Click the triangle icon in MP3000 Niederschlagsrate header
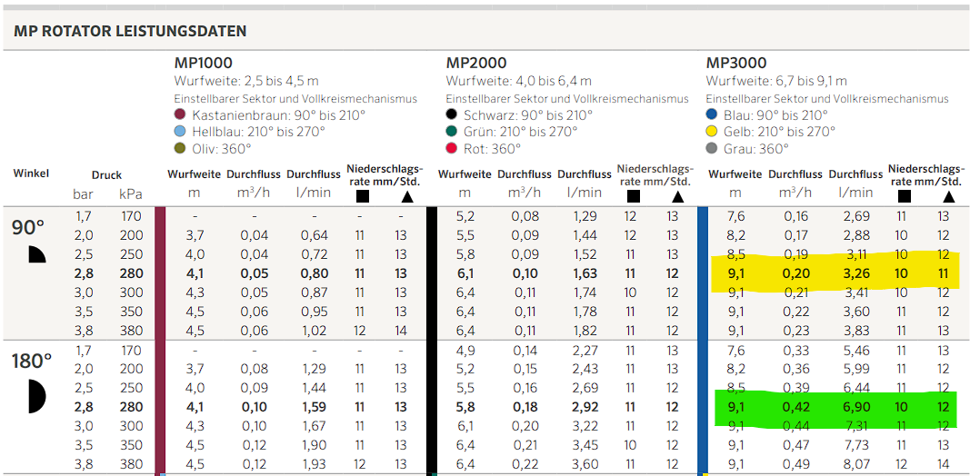Image resolution: width=980 pixels, height=476 pixels. click(948, 195)
